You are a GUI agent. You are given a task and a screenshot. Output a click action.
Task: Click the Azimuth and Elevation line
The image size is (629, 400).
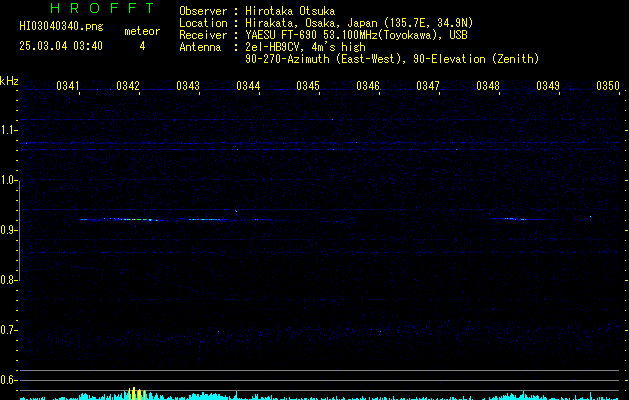[x=392, y=59]
